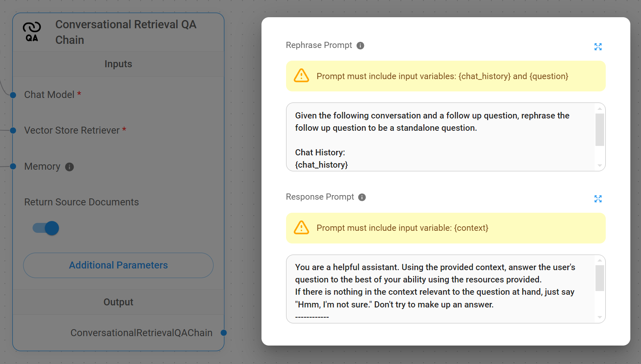Click the Response Prompt warning triangle icon
This screenshot has width=641, height=364.
point(302,227)
